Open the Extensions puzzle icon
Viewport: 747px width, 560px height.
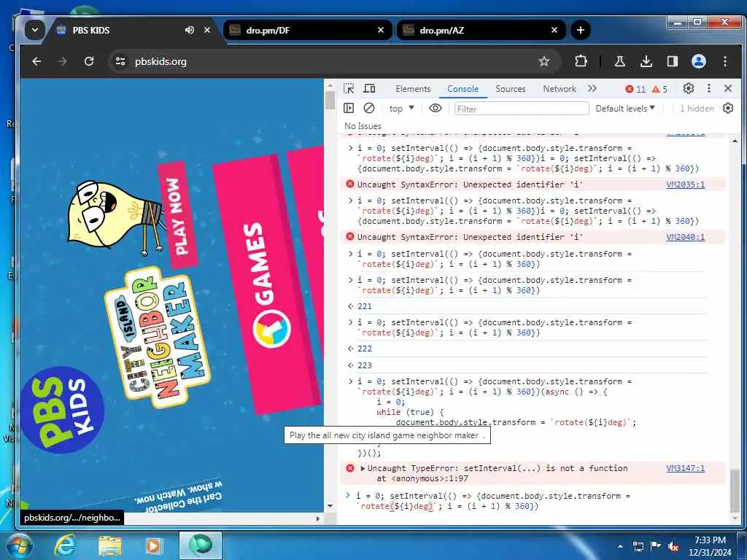tap(581, 61)
